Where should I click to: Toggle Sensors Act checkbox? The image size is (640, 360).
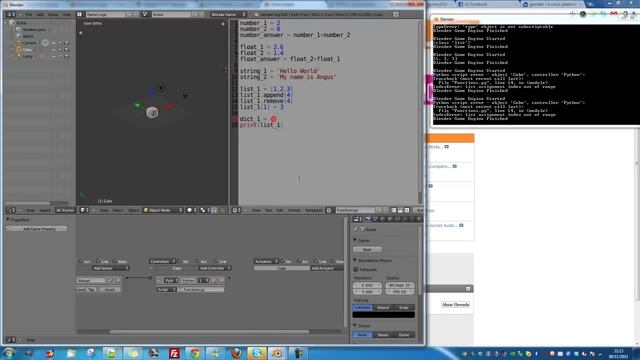(81, 261)
